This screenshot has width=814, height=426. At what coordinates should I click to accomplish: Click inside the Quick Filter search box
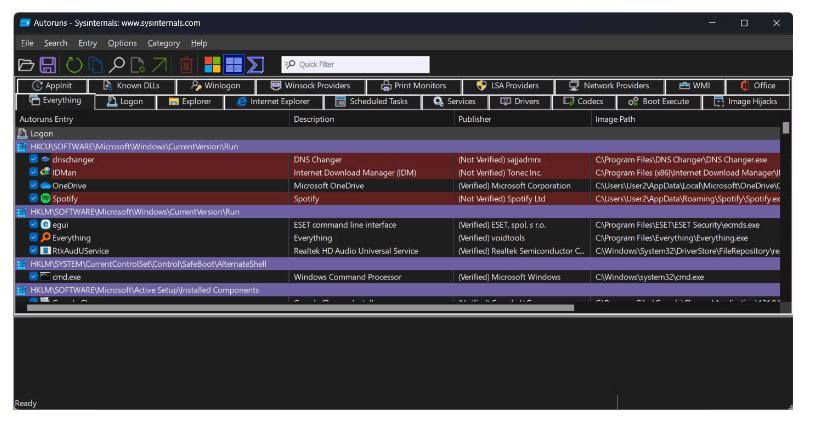pos(355,64)
